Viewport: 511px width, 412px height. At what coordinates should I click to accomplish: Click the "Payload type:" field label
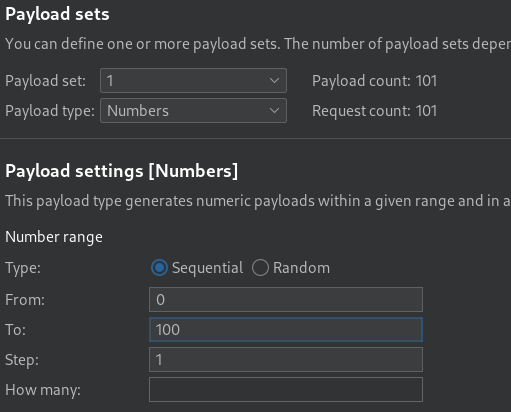(50, 111)
